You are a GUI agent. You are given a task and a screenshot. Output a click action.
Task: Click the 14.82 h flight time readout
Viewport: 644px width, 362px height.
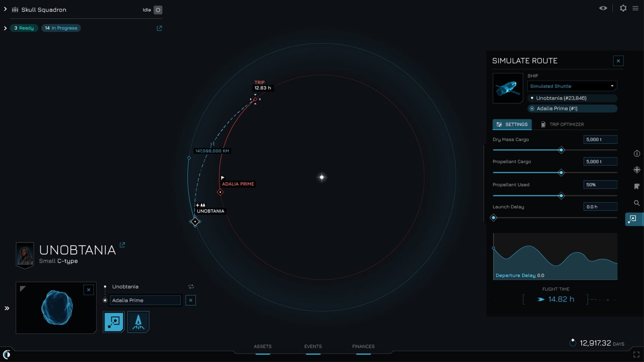[x=556, y=299]
